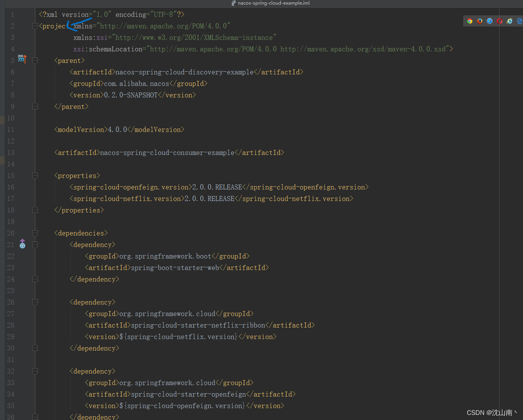Click Maven parent gutter icon on line 5
The width and height of the screenshot is (523, 420).
[x=22, y=59]
